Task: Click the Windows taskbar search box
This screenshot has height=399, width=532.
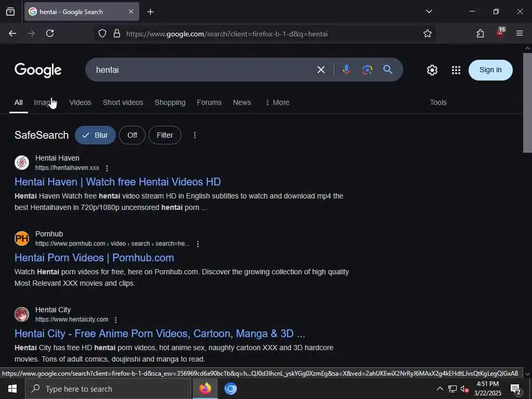Action: pyautogui.click(x=108, y=389)
